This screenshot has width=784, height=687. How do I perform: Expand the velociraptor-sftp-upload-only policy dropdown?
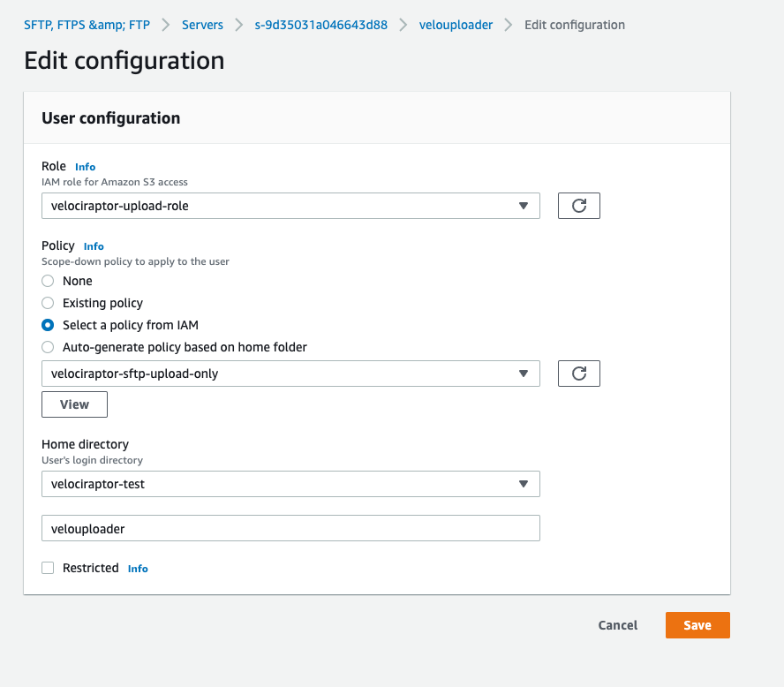pyautogui.click(x=290, y=373)
